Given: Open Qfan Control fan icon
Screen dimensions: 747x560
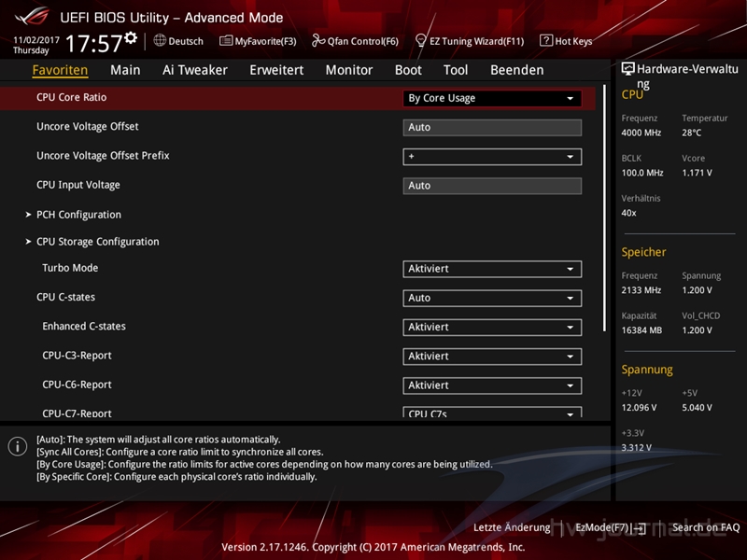Looking at the screenshot, I should [318, 41].
